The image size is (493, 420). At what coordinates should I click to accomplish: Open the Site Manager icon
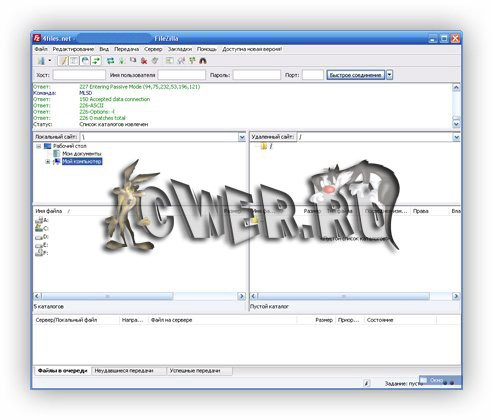41,60
